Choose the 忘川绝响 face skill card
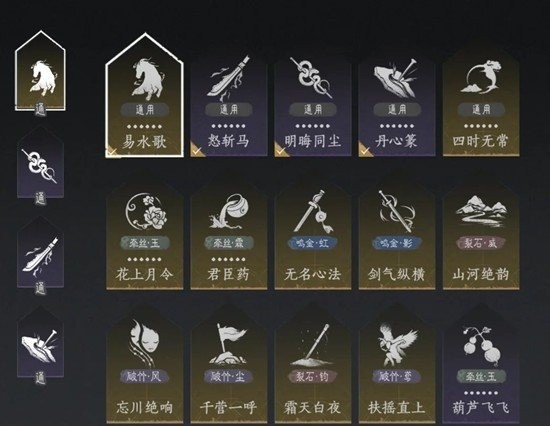This screenshot has width=550, height=426. coord(144,367)
